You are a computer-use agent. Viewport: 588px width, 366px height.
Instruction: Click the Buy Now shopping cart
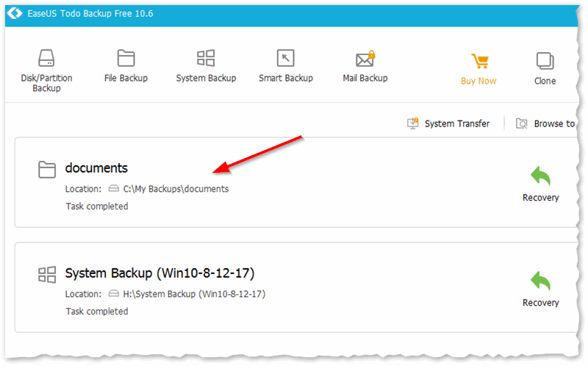click(478, 69)
